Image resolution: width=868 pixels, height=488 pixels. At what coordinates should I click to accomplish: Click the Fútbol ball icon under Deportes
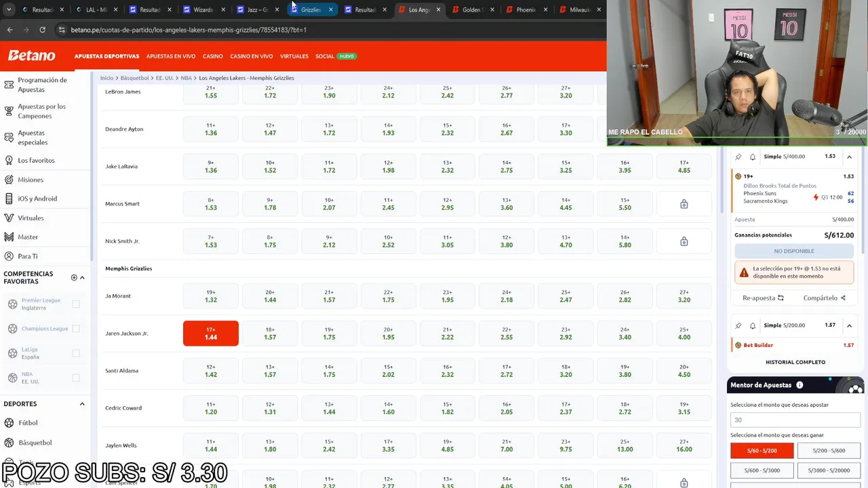[x=9, y=423]
